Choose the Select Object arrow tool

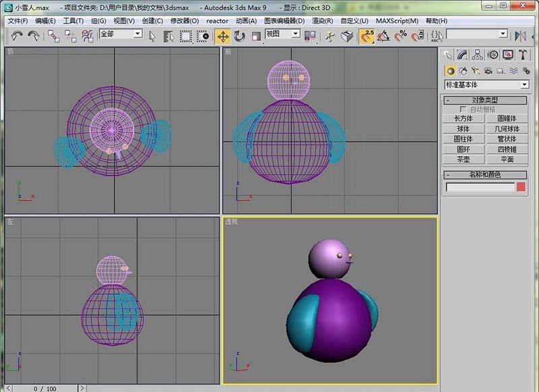coord(152,36)
